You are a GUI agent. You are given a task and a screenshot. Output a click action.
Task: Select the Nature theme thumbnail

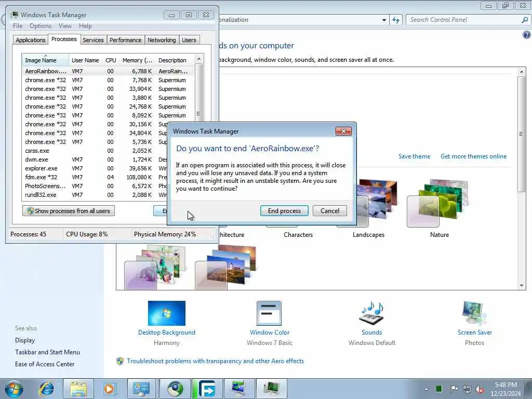[437, 203]
